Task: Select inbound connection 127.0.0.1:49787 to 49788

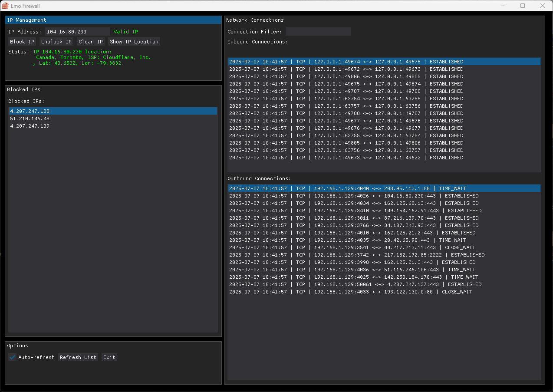Action: tap(384, 91)
